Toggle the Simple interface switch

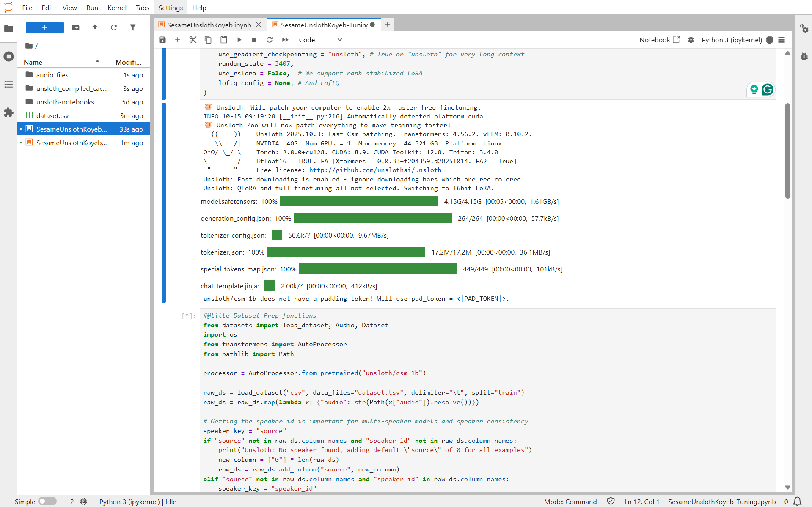point(47,501)
